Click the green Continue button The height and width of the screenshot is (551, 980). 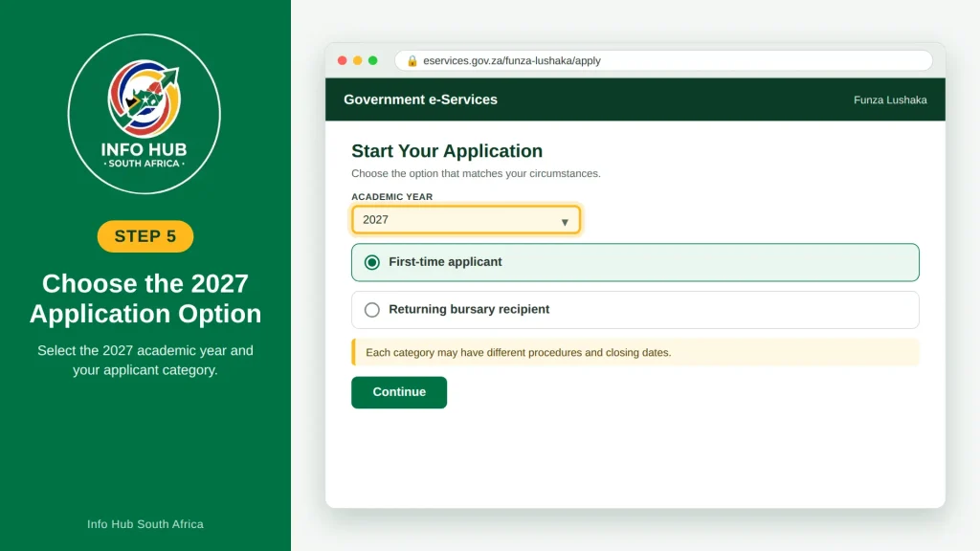coord(399,392)
